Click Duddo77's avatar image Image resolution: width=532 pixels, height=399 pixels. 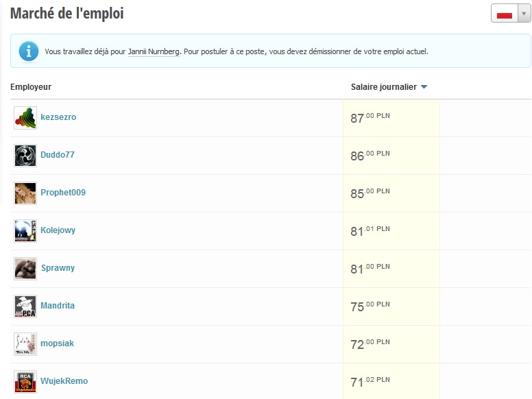(x=25, y=156)
